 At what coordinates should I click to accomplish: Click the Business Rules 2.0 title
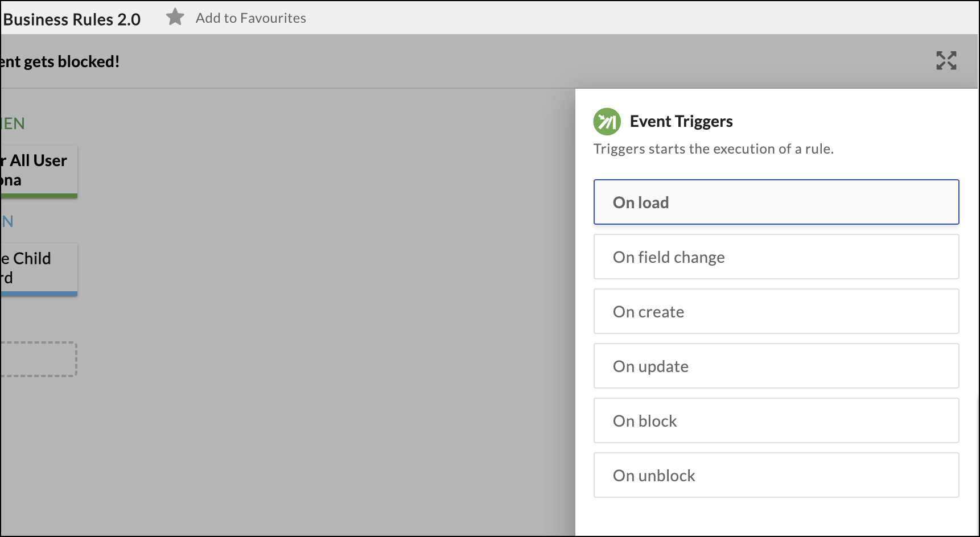pos(72,19)
